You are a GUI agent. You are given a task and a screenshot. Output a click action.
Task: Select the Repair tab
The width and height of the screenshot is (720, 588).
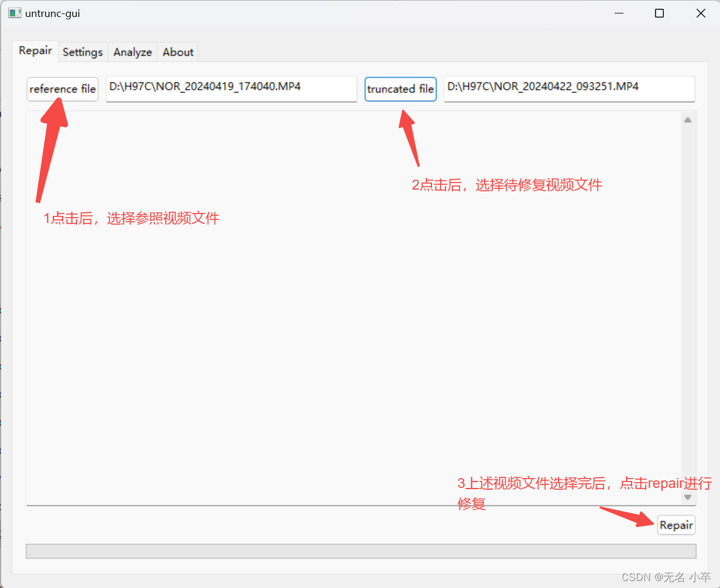click(35, 50)
